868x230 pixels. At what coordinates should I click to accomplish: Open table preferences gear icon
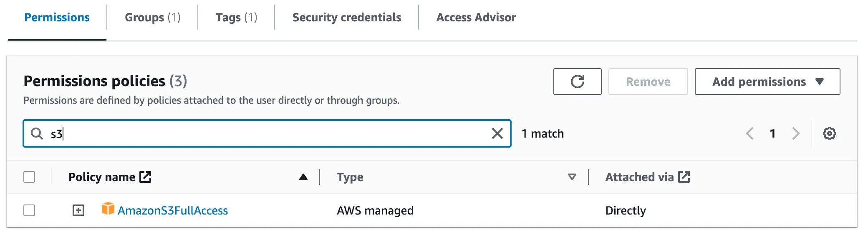829,133
